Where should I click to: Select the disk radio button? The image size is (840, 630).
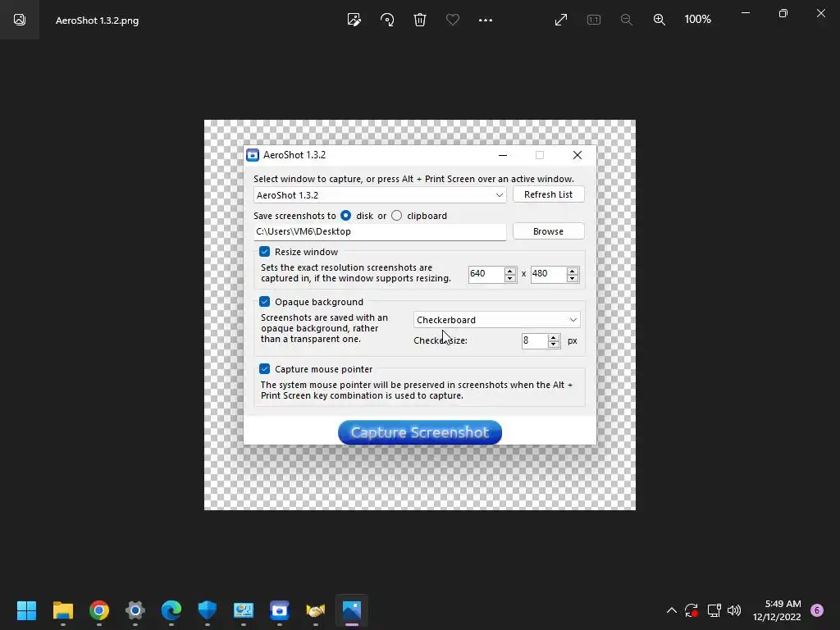pyautogui.click(x=345, y=216)
